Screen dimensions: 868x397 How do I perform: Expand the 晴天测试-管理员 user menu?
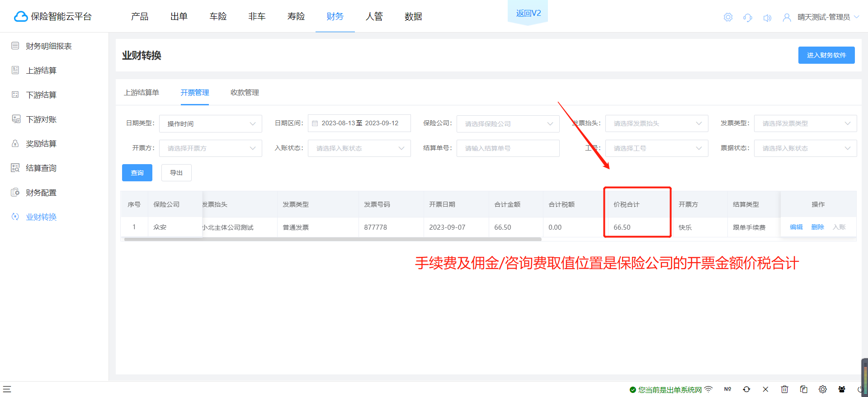(828, 17)
